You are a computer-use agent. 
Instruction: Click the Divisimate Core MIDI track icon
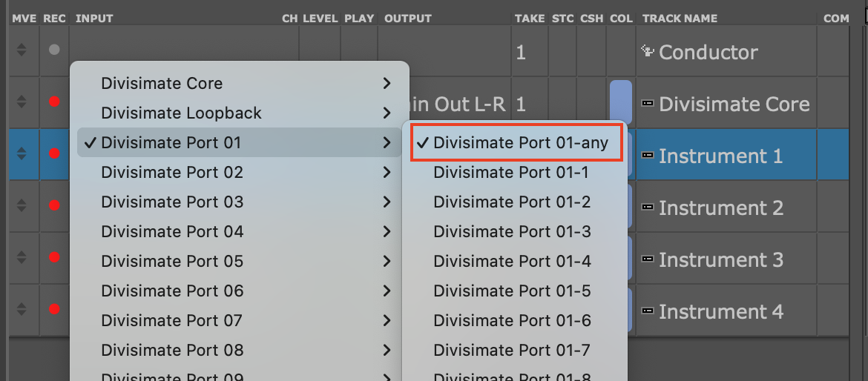[648, 104]
